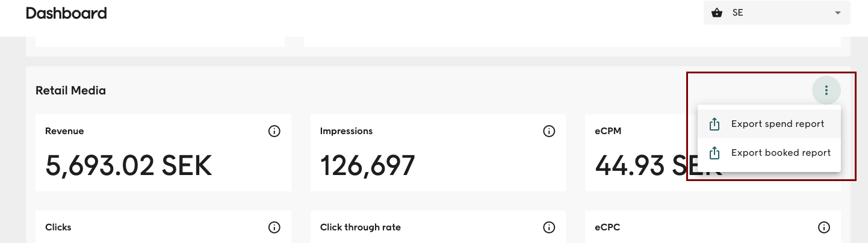Image resolution: width=868 pixels, height=243 pixels.
Task: Click the shopping basket icon next to SE
Action: pos(717,13)
